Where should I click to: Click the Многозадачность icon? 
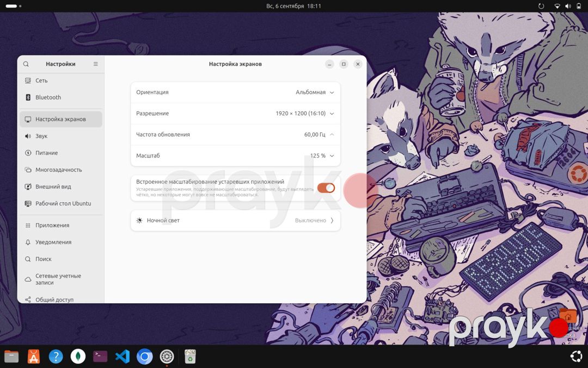(28, 170)
